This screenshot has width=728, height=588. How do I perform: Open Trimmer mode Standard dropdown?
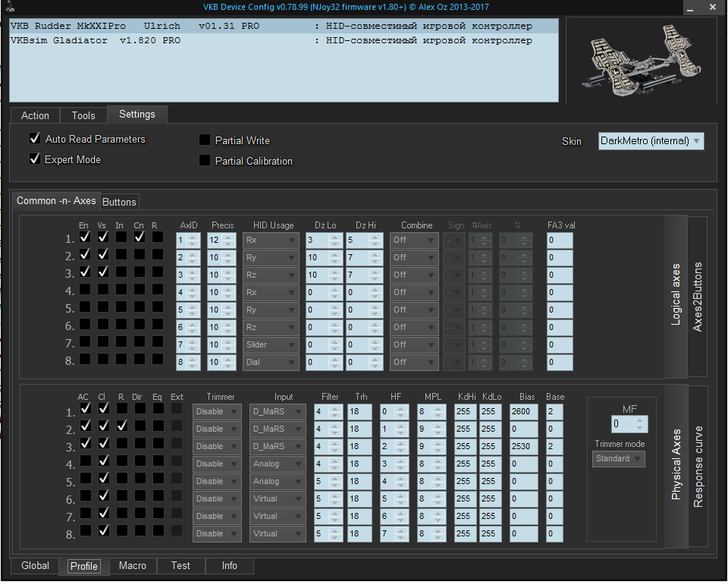pos(619,459)
